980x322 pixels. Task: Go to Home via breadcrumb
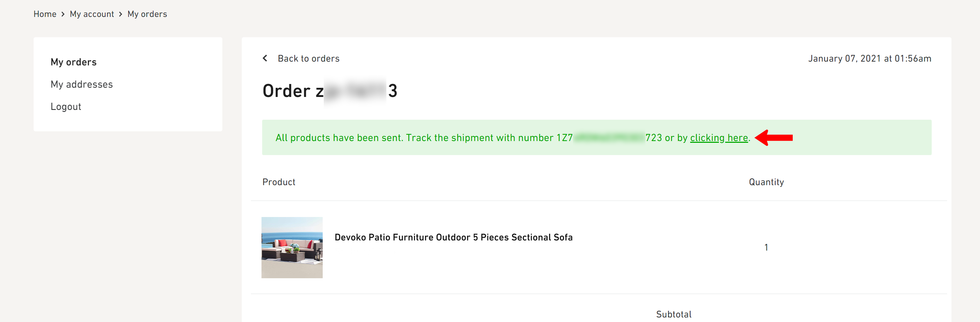point(45,14)
